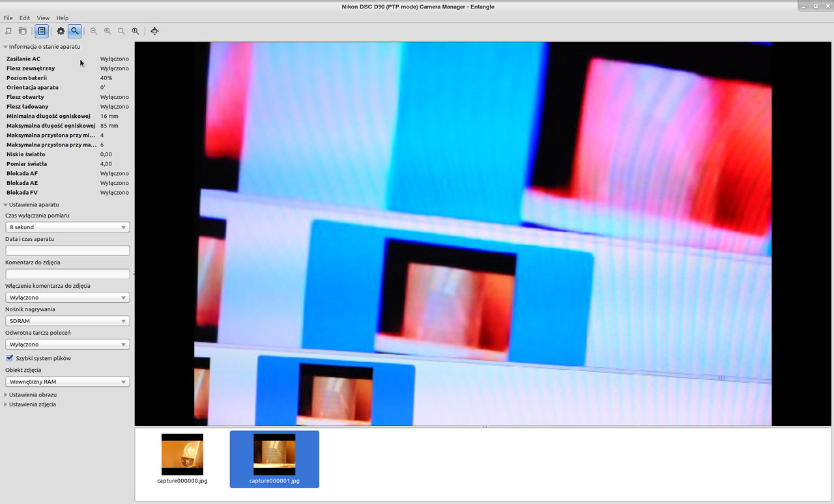This screenshot has width=834, height=504.
Task: Click the open session toolbar icon
Action: click(x=22, y=31)
